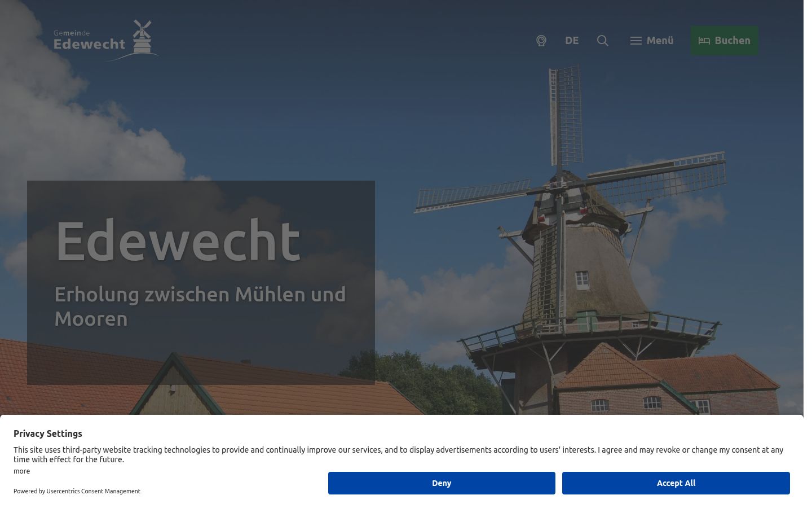
Task: Open the Menü hamburger menu
Action: [x=652, y=41]
